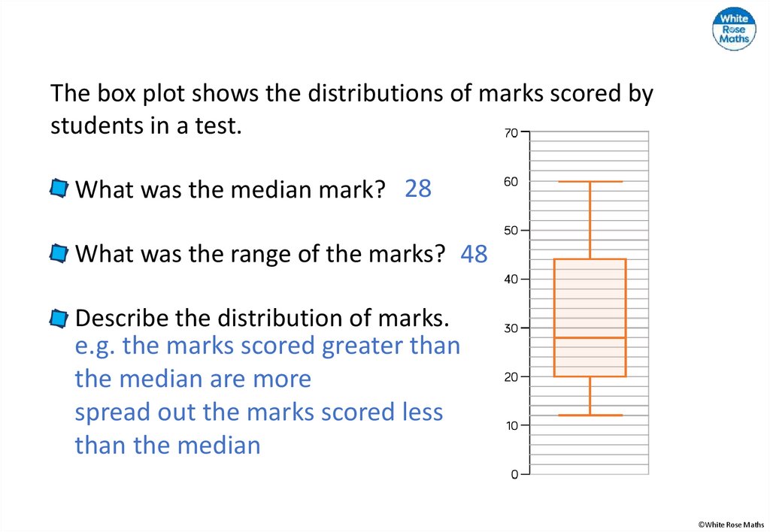The image size is (770, 532).
Task: Click the axis label 10
Action: pyautogui.click(x=511, y=425)
